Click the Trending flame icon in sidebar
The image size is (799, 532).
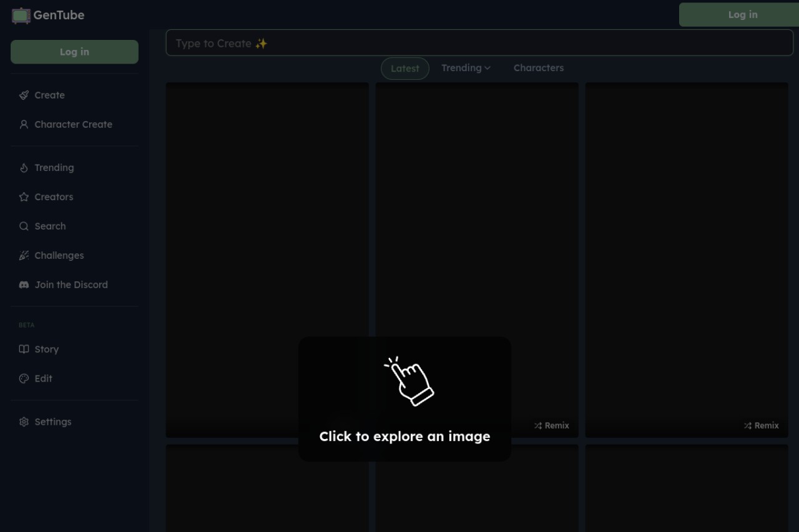click(x=24, y=168)
